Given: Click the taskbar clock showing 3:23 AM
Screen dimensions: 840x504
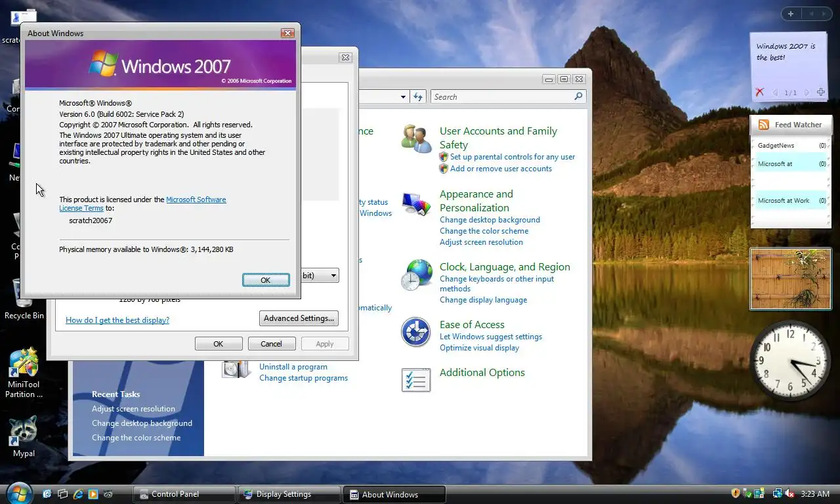Looking at the screenshot, I should [815, 494].
